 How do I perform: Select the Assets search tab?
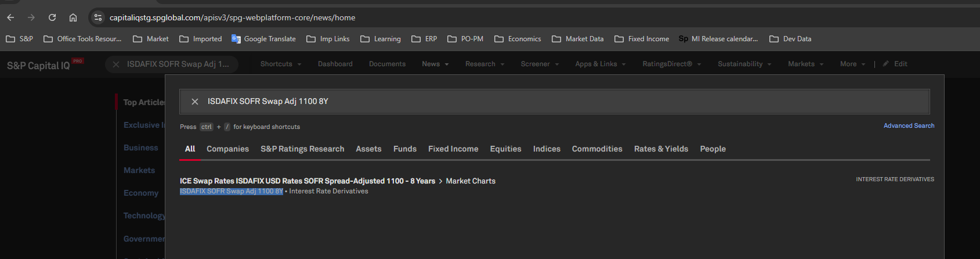(368, 149)
